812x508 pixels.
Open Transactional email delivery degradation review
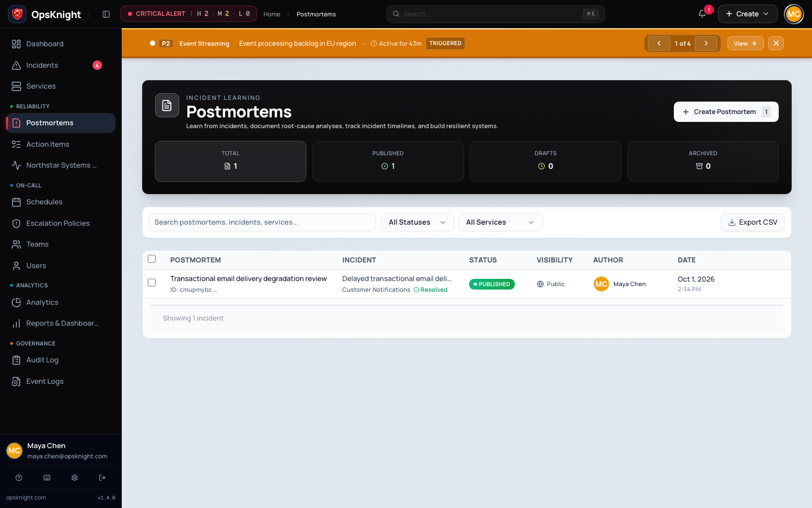point(249,279)
